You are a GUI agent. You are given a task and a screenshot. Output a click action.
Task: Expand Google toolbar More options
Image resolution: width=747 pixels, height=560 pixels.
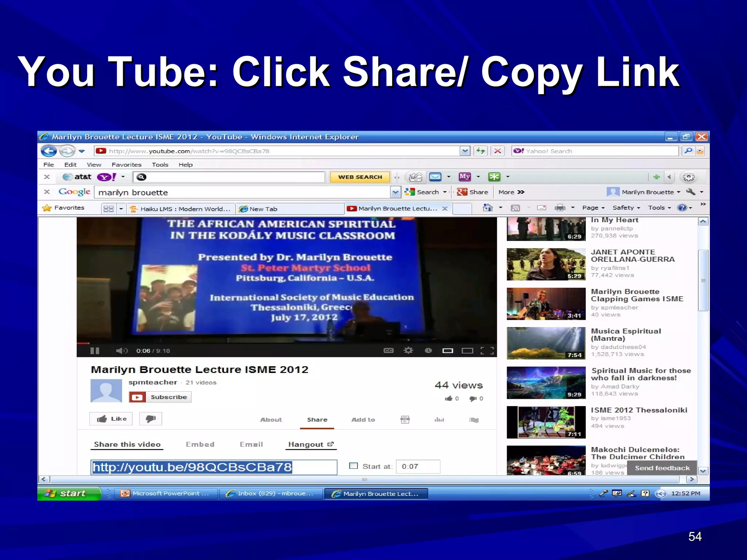[x=511, y=192]
